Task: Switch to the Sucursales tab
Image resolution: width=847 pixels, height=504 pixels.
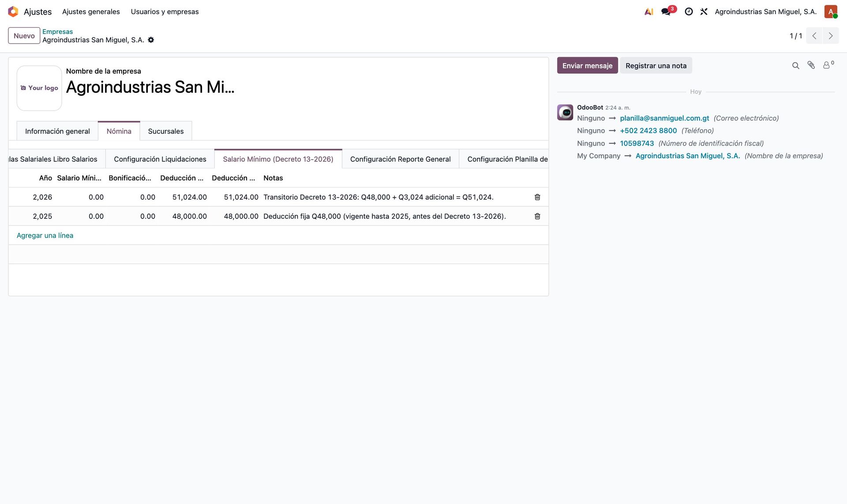Action: pyautogui.click(x=166, y=131)
